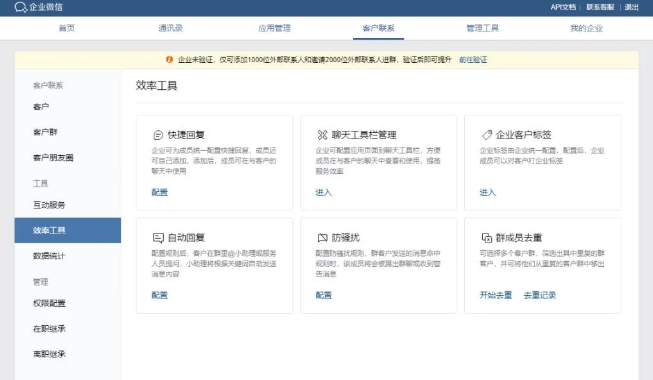Switch to the 应用管理 tab
653x380 pixels.
(274, 28)
